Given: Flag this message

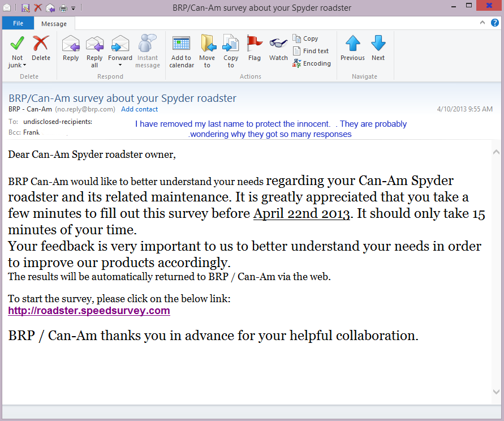Looking at the screenshot, I should (254, 48).
